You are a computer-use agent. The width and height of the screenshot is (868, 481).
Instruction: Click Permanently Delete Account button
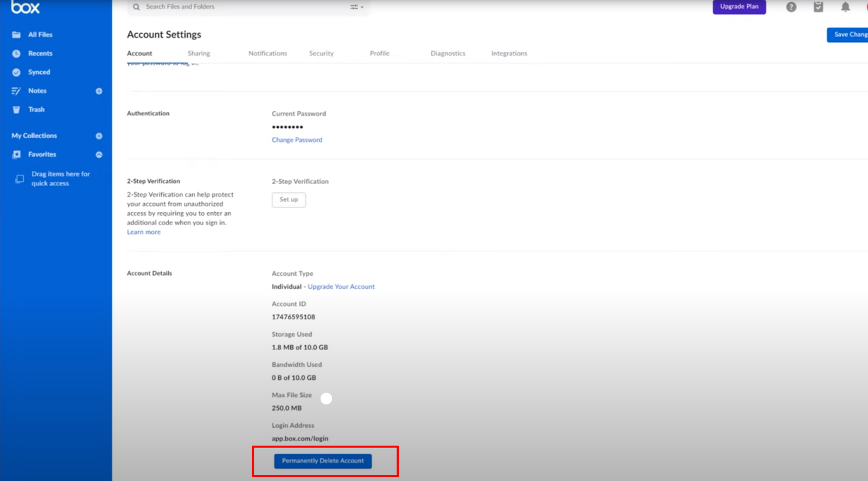(323, 461)
